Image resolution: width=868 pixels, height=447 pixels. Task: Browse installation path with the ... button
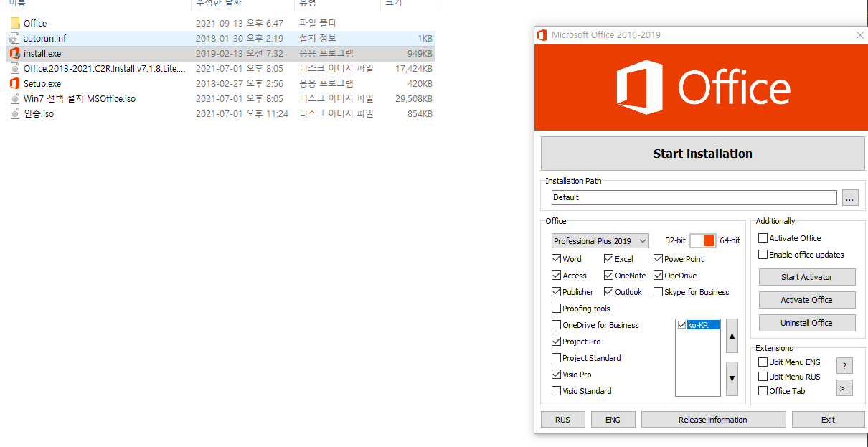click(851, 198)
